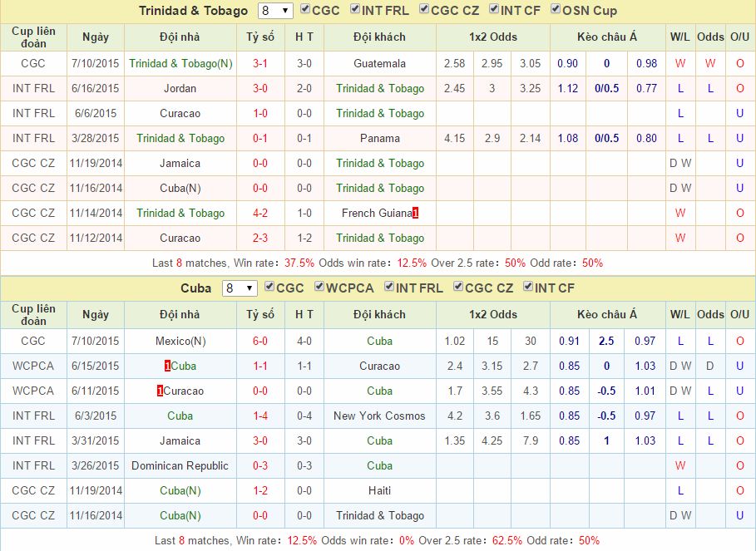
Task: Open Haiti team link
Action: pos(379,491)
